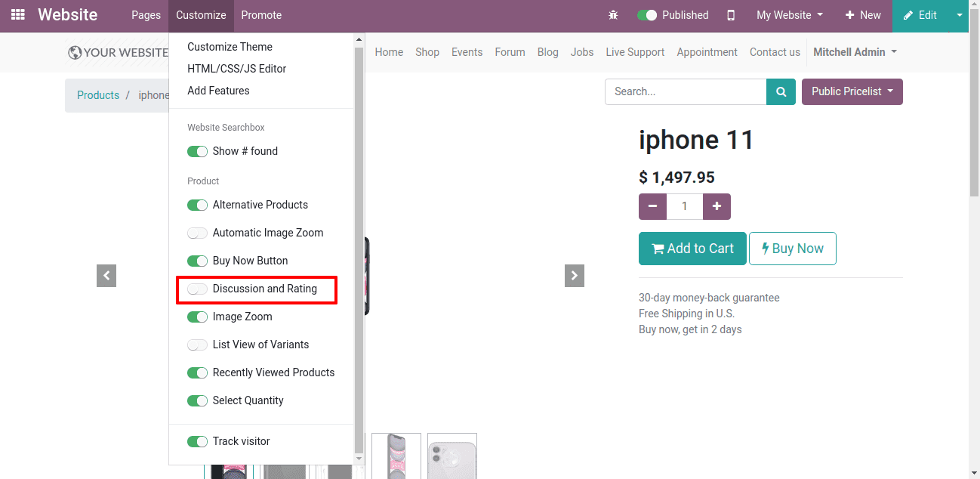This screenshot has width=980, height=479.
Task: Open the Jobs nav link
Action: [582, 52]
